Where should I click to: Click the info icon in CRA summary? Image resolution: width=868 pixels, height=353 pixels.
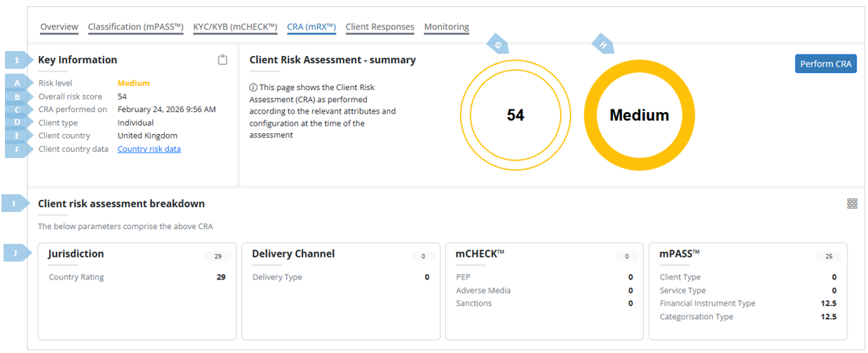tap(253, 87)
